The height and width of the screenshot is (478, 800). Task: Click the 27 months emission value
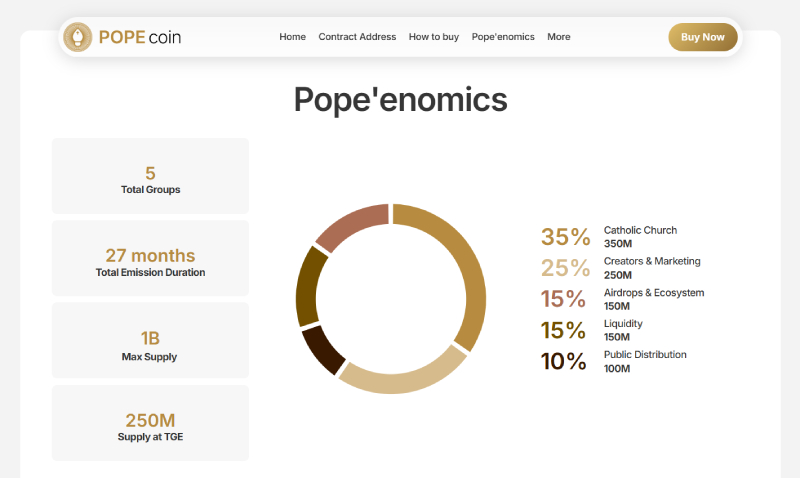[x=151, y=255]
